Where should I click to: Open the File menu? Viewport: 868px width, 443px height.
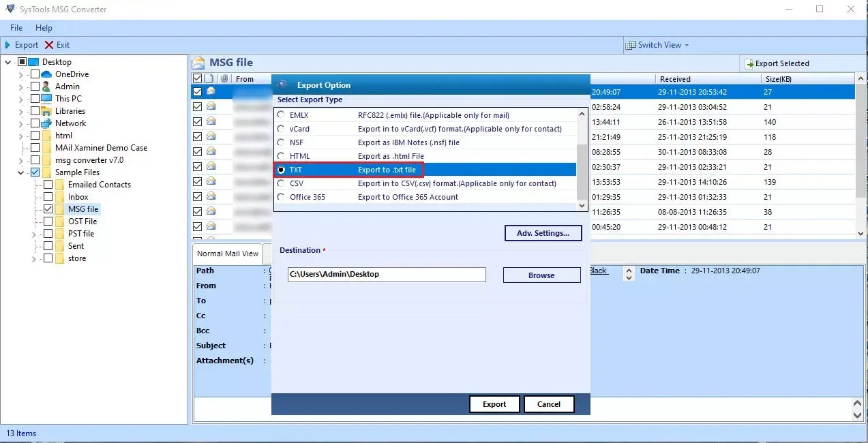15,27
